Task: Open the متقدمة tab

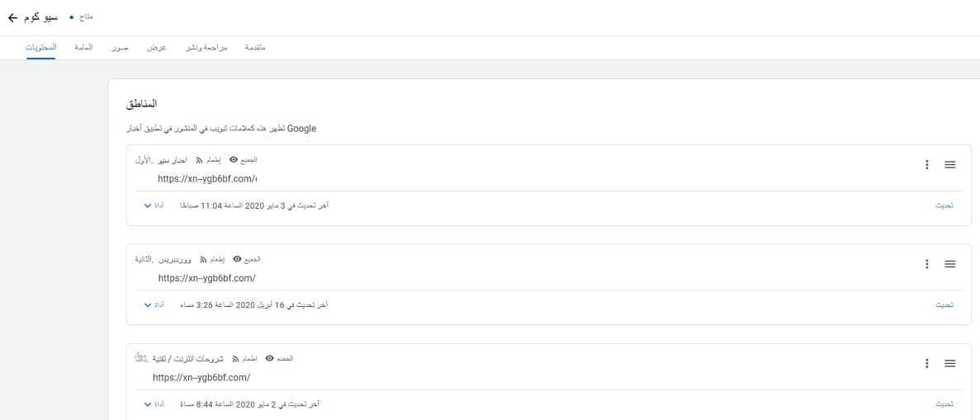Action: [x=255, y=48]
